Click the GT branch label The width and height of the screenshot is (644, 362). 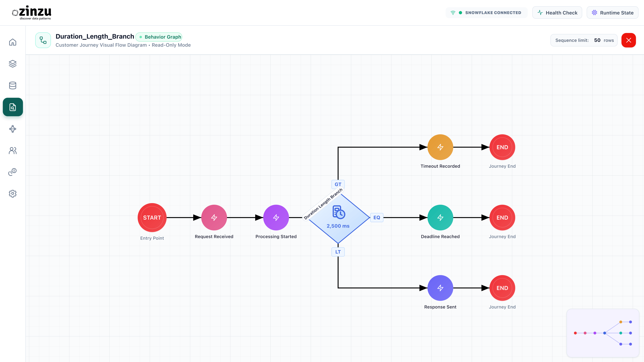[x=338, y=184]
